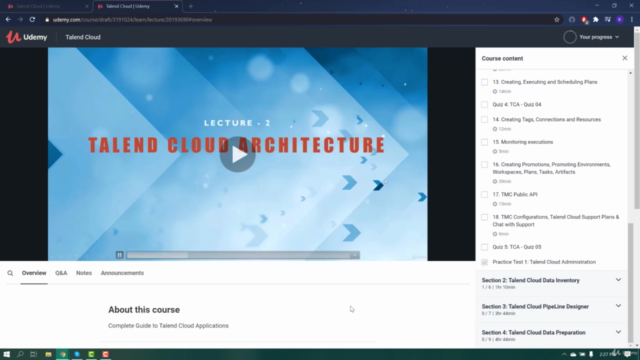
Task: Pause the embedded recording playback bar
Action: (x=120, y=255)
